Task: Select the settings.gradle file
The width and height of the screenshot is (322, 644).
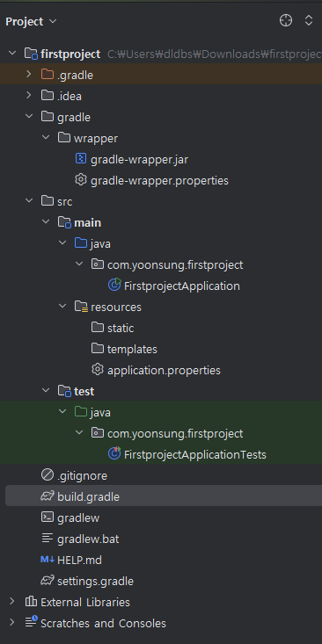Action: (x=95, y=581)
